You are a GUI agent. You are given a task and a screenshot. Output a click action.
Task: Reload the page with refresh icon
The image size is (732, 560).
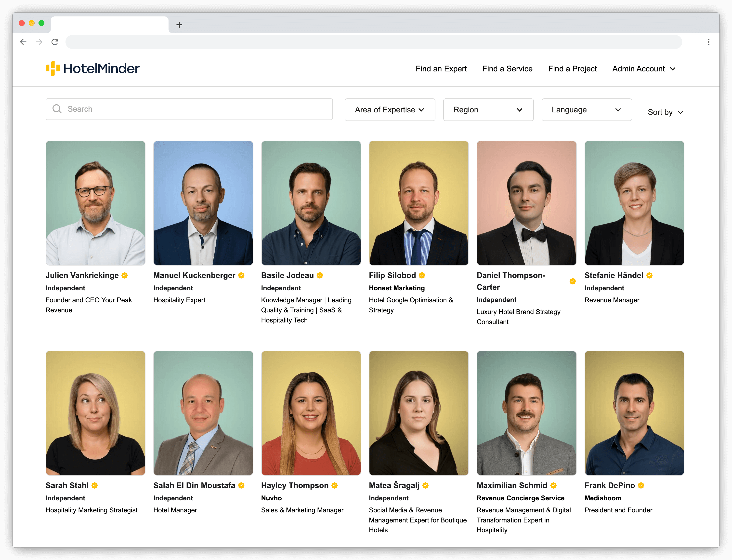point(55,42)
